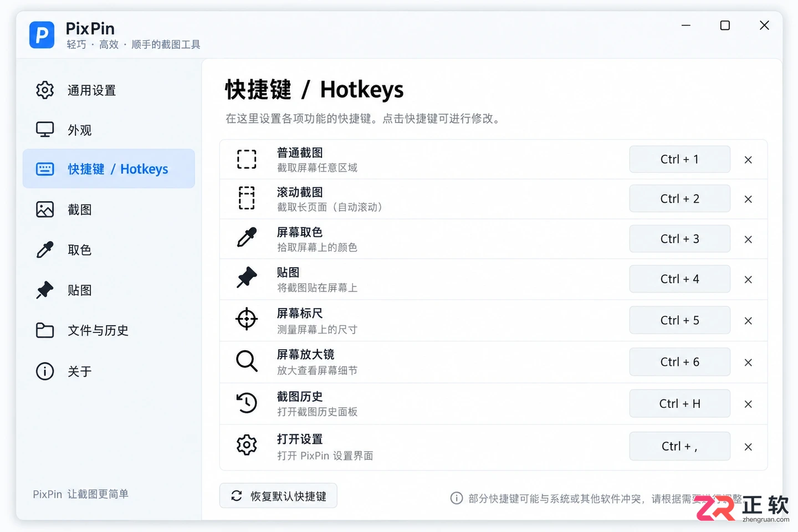
Task: Go to 取色 settings section
Action: (x=109, y=250)
